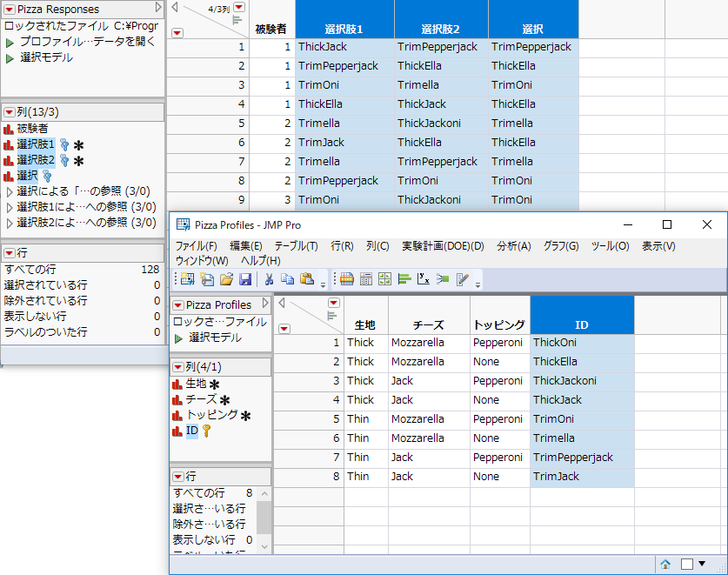Open the 実験計画(DOE)(D) menu

[442, 246]
